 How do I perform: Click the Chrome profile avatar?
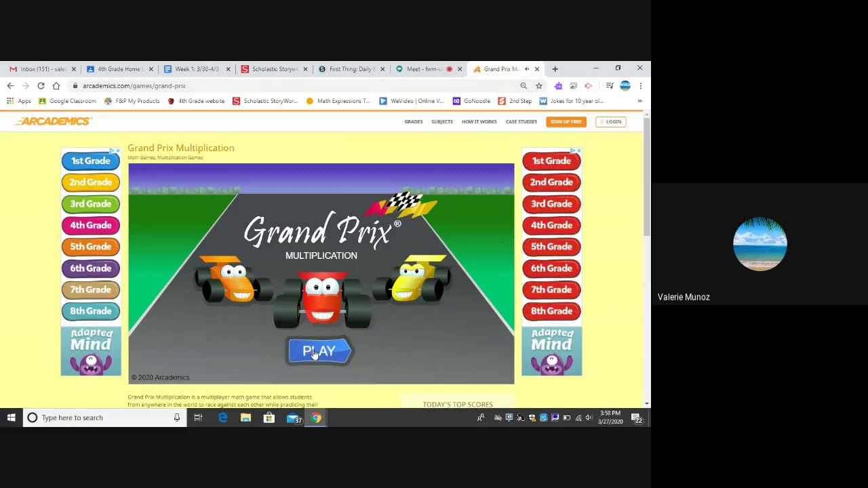(x=625, y=86)
